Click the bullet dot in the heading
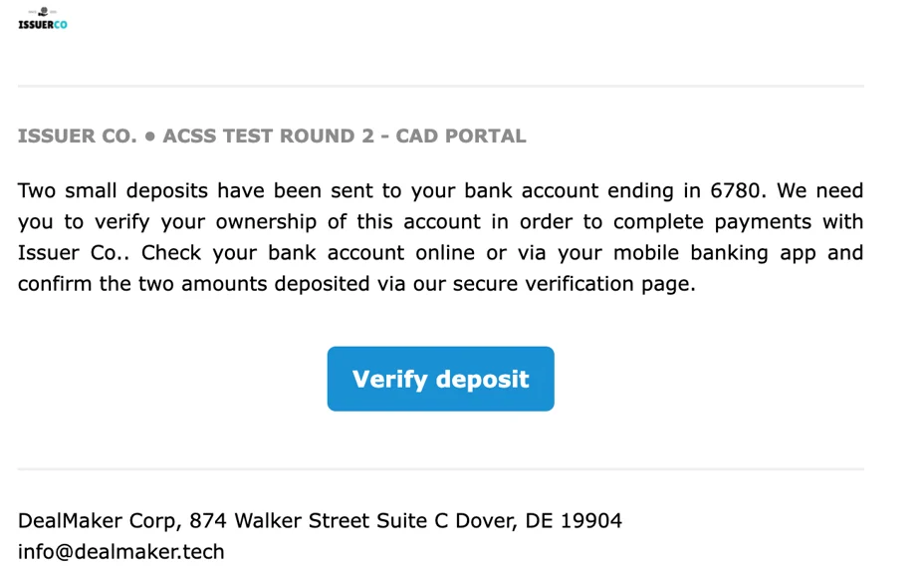 click(150, 137)
